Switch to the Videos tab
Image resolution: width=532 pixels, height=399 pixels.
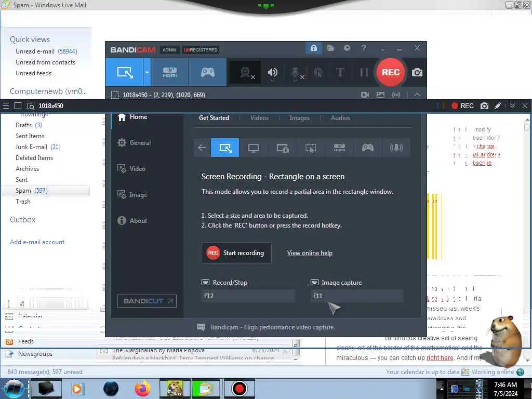pyautogui.click(x=259, y=118)
